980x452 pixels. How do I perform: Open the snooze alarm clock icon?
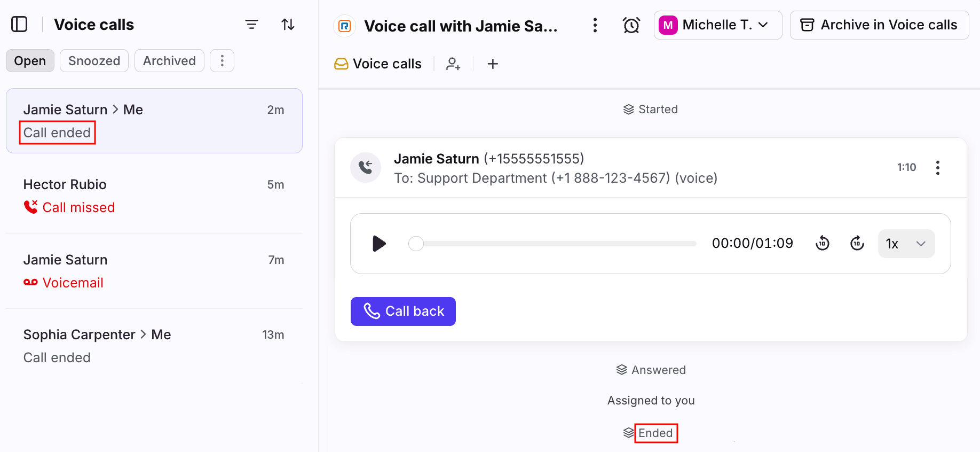[x=631, y=25]
